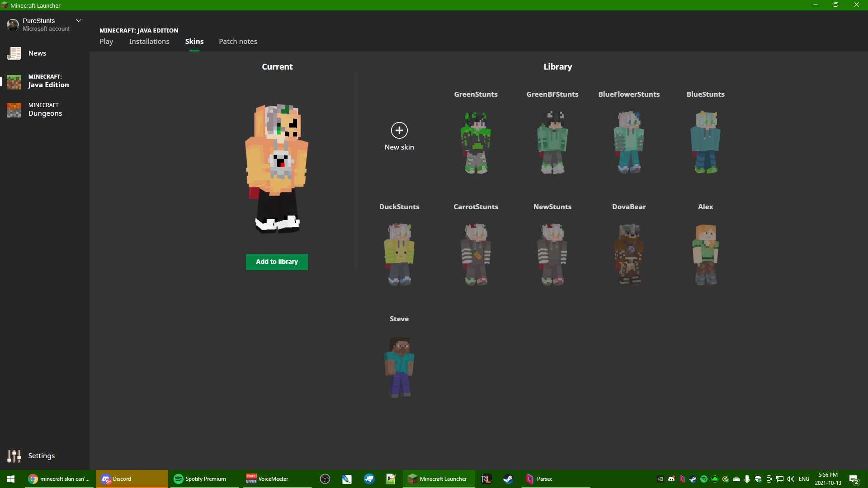Open the News section icon
Image resolution: width=868 pixels, height=488 pixels.
pyautogui.click(x=14, y=53)
